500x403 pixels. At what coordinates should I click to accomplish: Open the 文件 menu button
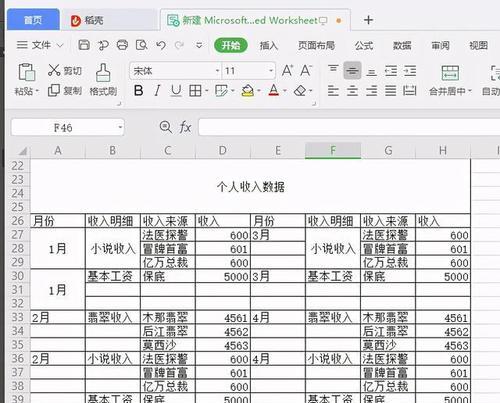tap(40, 45)
